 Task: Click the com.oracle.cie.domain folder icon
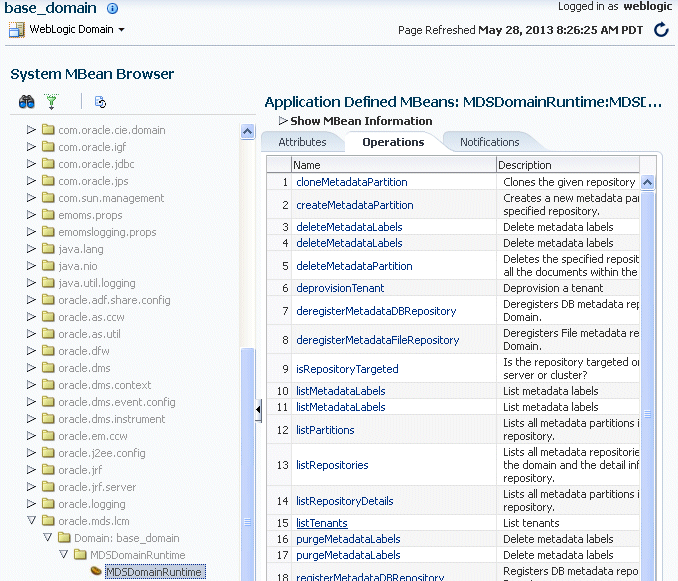(48, 129)
